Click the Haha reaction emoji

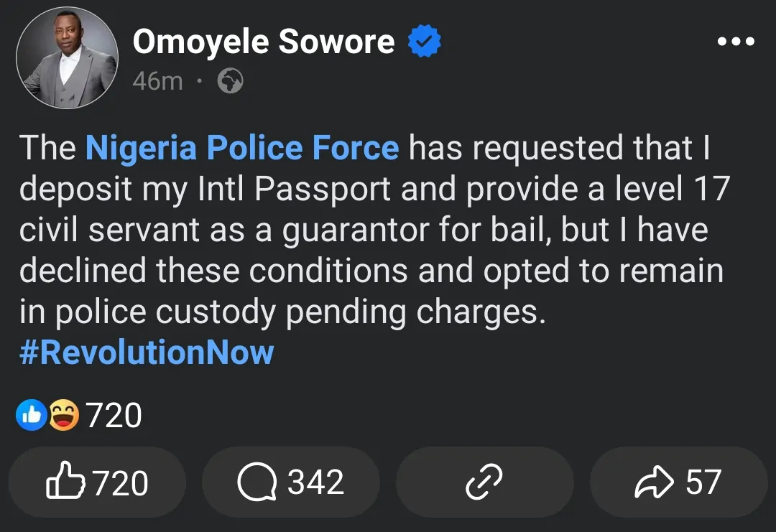coord(63,416)
